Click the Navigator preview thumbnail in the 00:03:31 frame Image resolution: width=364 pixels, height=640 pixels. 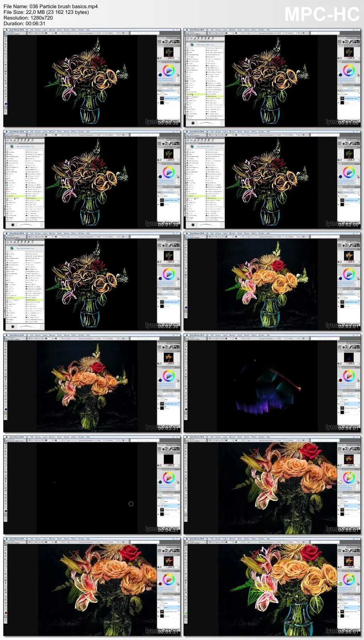(168, 357)
